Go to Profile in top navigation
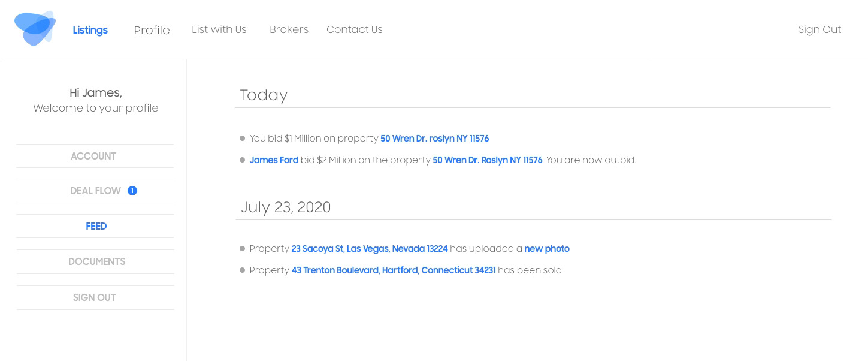This screenshot has width=868, height=361. coord(152,30)
